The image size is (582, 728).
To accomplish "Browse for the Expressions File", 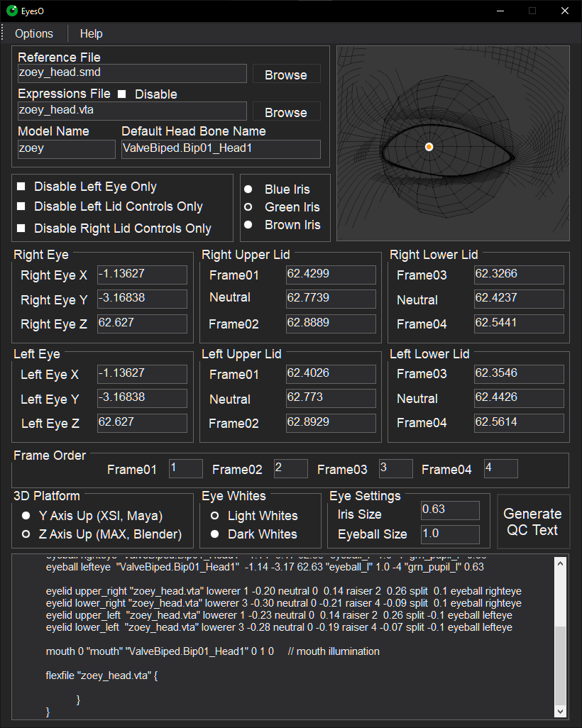I will click(x=286, y=112).
